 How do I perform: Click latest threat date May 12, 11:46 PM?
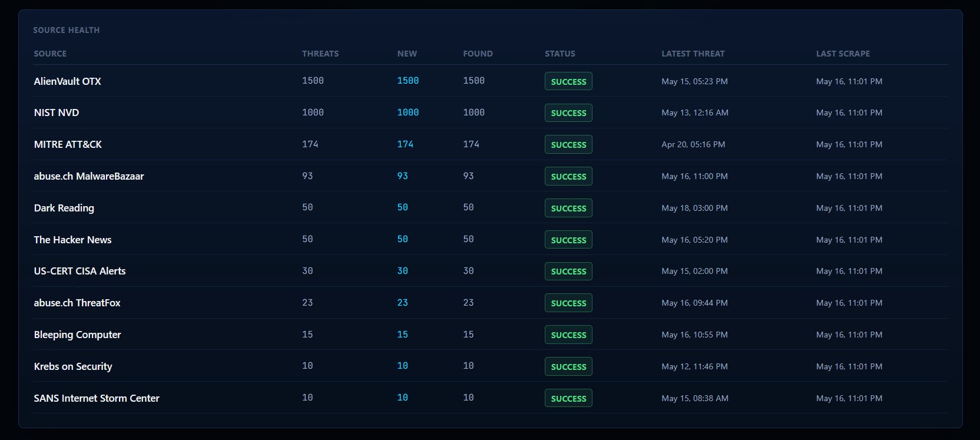[694, 366]
